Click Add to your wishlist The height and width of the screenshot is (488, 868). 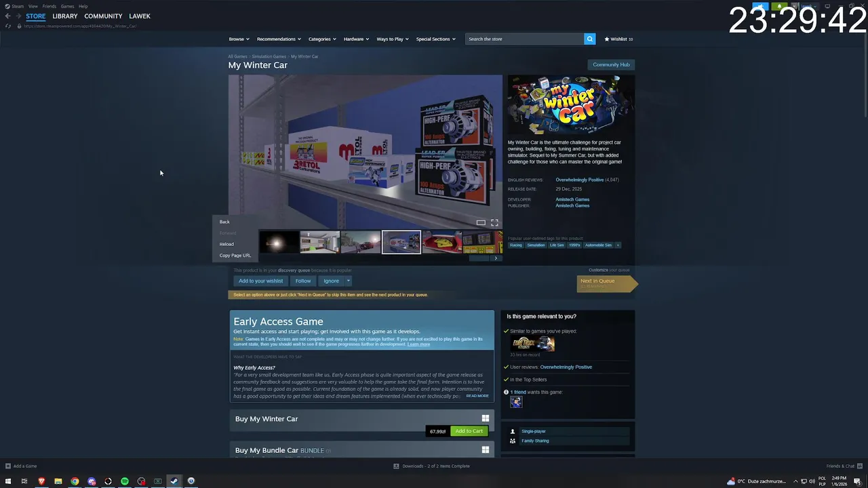[x=260, y=281]
